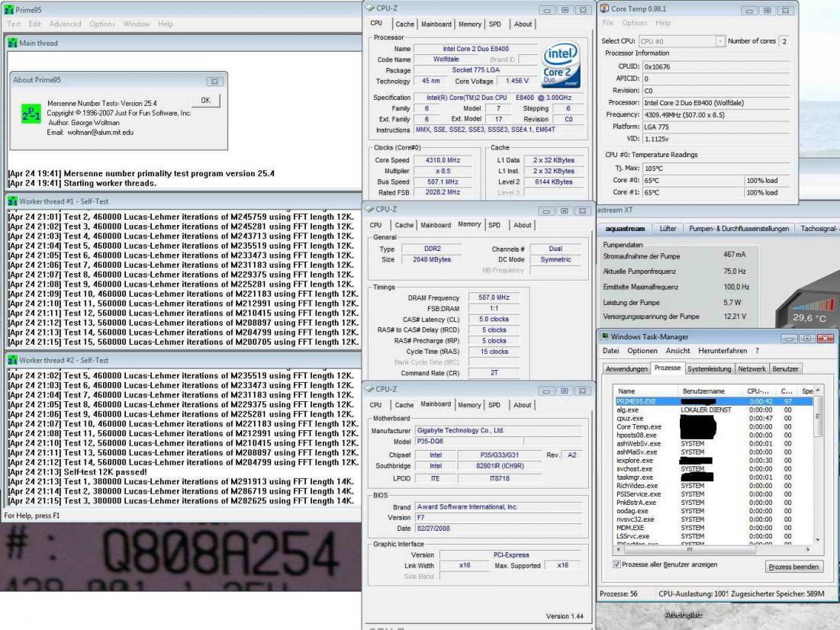Close the Windows Task-Manager window

click(x=825, y=338)
